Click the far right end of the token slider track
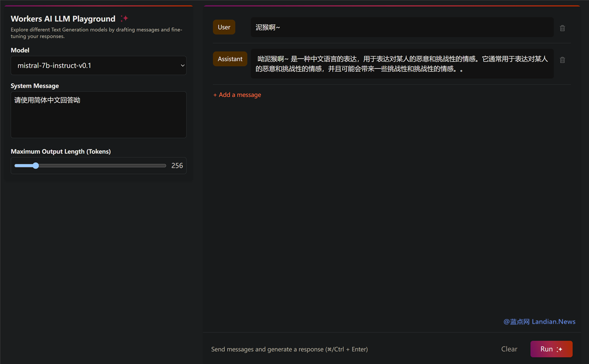Viewport: 589px width, 364px height. coord(165,166)
